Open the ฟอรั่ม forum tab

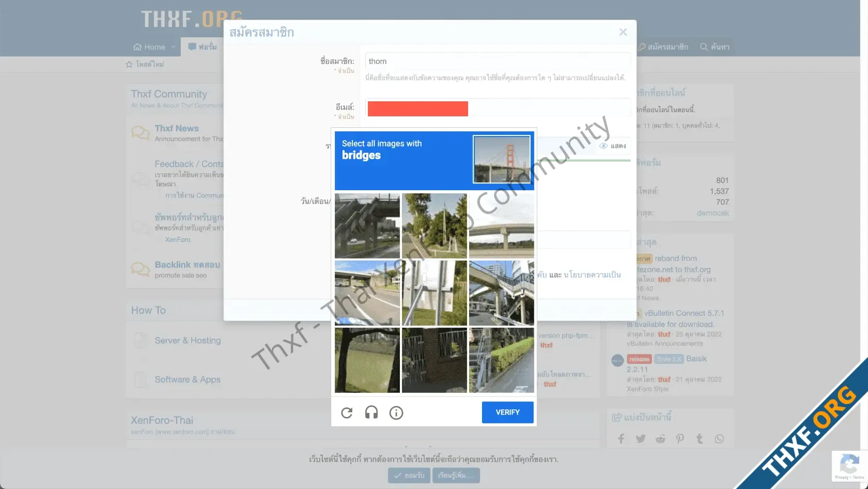pos(203,47)
